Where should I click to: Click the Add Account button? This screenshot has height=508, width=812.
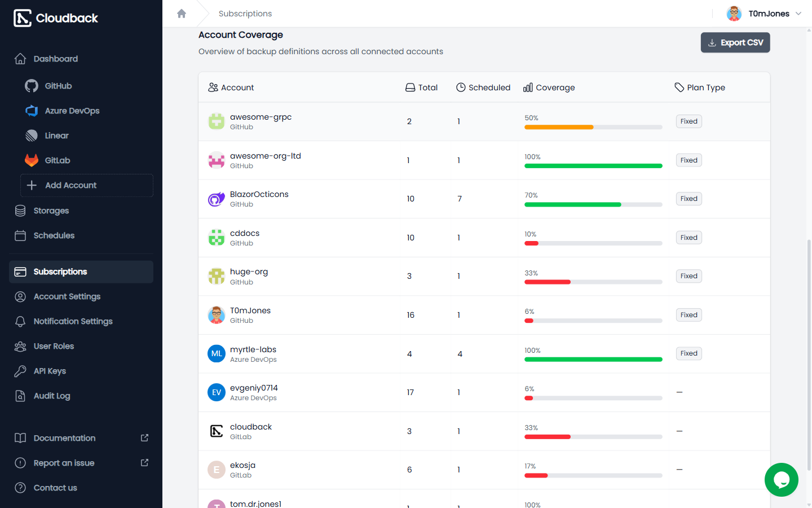tap(87, 185)
